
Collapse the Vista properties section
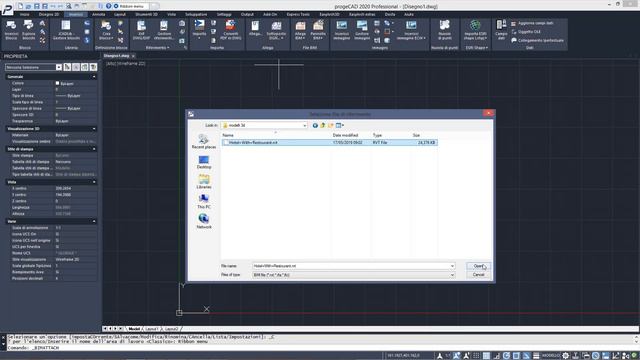pyautogui.click(x=94, y=182)
